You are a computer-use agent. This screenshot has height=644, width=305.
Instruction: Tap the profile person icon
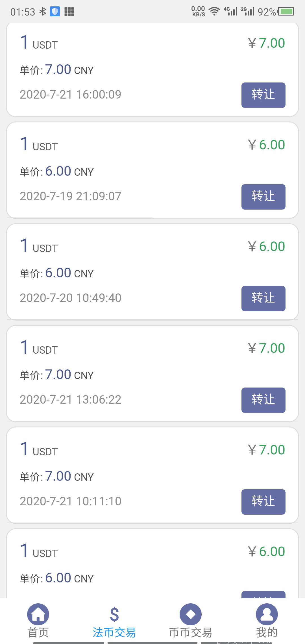tap(267, 614)
